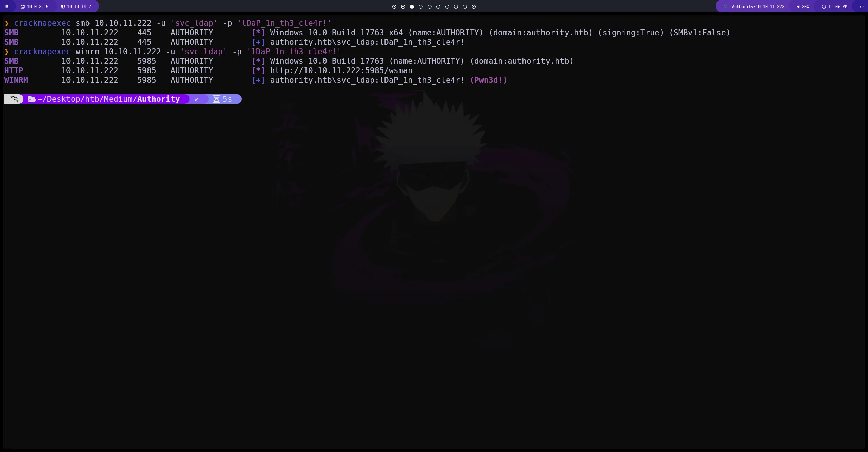Open the power menu icon
This screenshot has height=452, width=868.
pyautogui.click(x=862, y=7)
